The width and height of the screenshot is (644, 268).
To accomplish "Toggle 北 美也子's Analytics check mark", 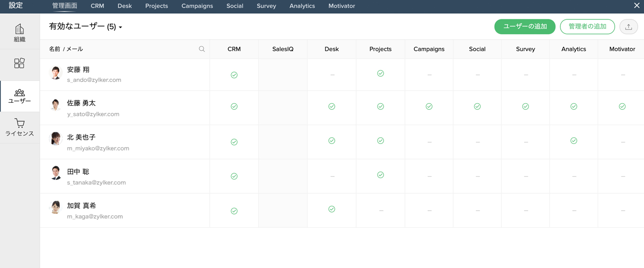I will tap(573, 141).
